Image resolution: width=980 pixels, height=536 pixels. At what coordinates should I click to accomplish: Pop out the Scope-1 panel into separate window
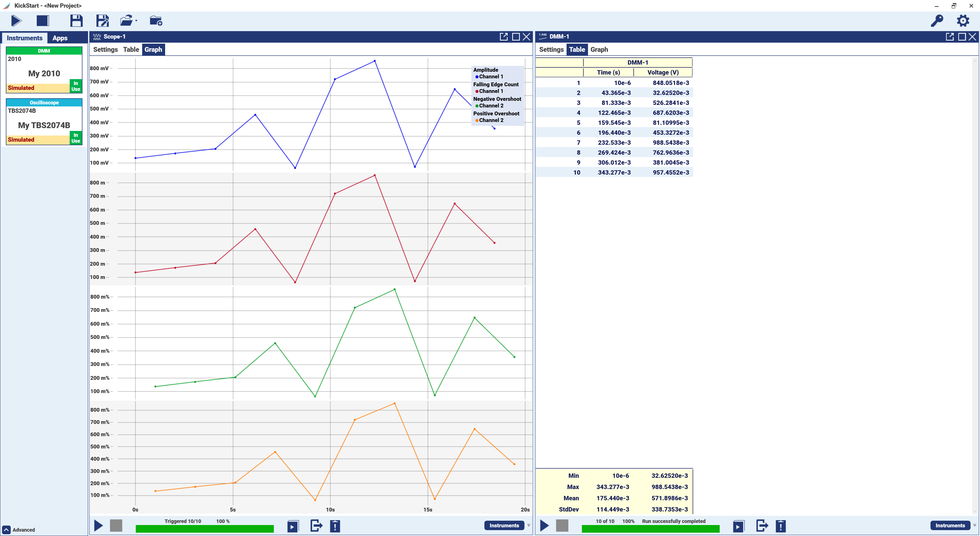click(503, 36)
